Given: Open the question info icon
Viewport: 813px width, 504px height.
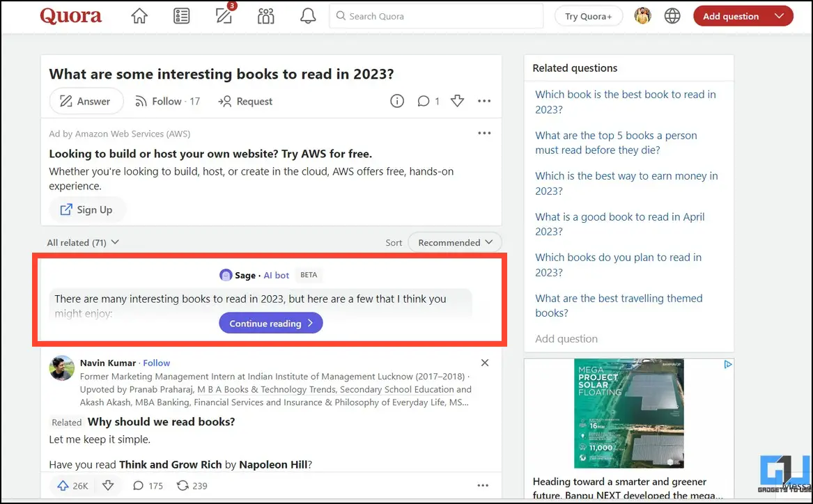Looking at the screenshot, I should tap(397, 102).
